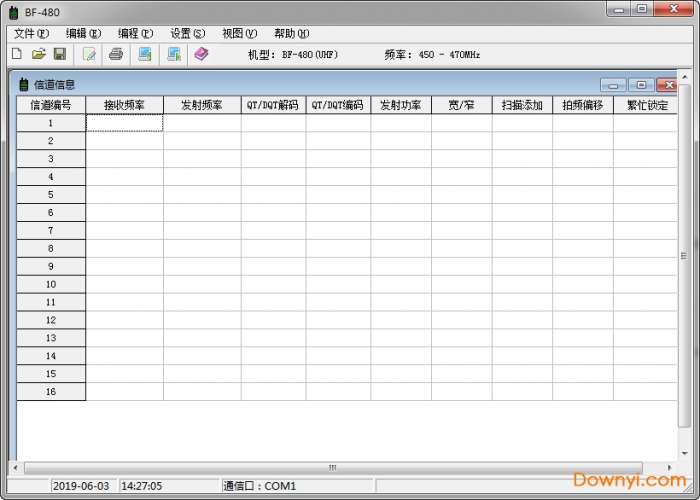Viewport: 700px width, 500px height.
Task: Click the 拍频偏移 column header
Action: (583, 105)
